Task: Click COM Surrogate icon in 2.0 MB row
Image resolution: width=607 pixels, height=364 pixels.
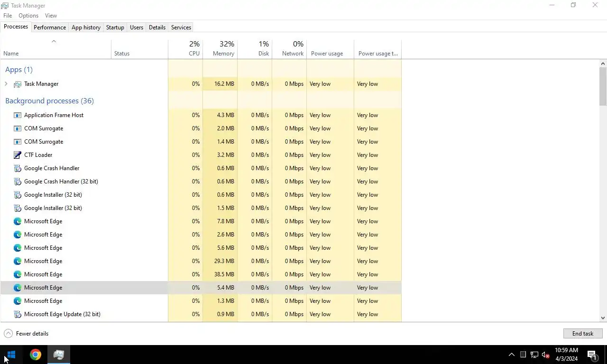Action: [x=18, y=128]
